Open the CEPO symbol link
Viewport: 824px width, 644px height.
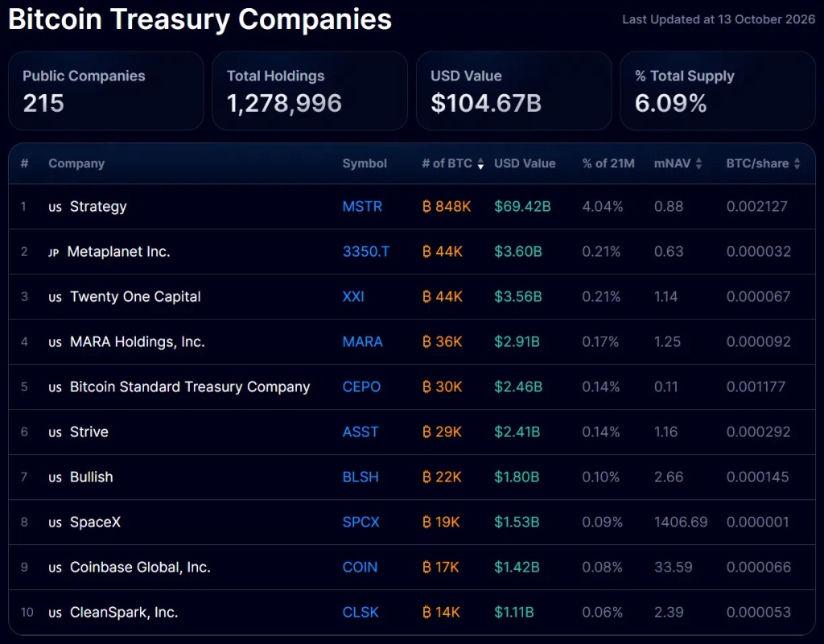(x=361, y=387)
